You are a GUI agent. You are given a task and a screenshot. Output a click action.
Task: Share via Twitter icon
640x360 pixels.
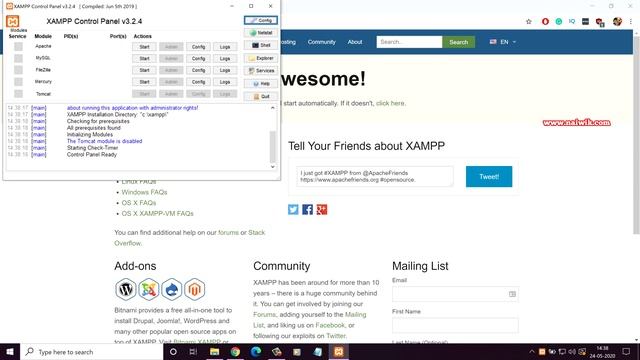[293, 209]
